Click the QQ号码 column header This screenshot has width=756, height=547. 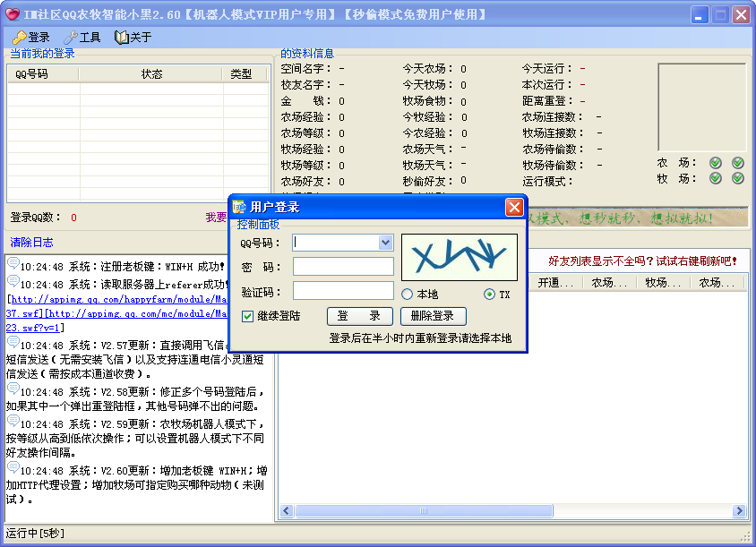pyautogui.click(x=43, y=74)
